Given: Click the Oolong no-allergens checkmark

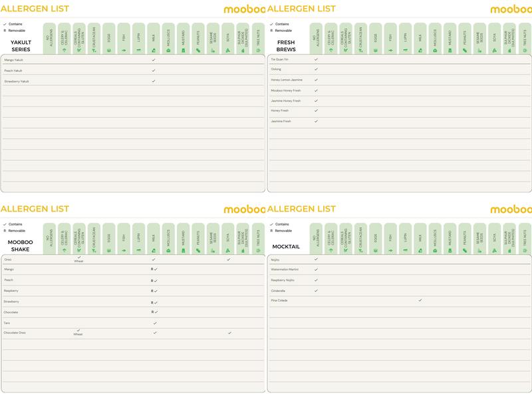Looking at the screenshot, I should click(x=316, y=69).
